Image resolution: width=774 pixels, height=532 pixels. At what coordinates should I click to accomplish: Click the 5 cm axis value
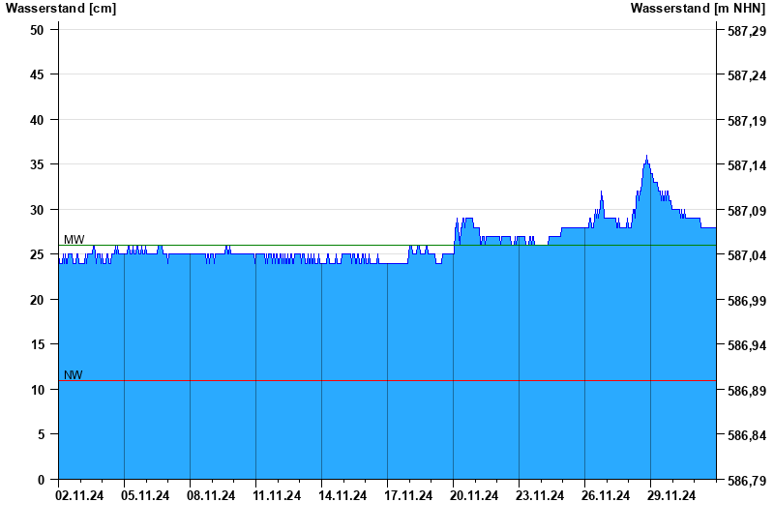(41, 434)
